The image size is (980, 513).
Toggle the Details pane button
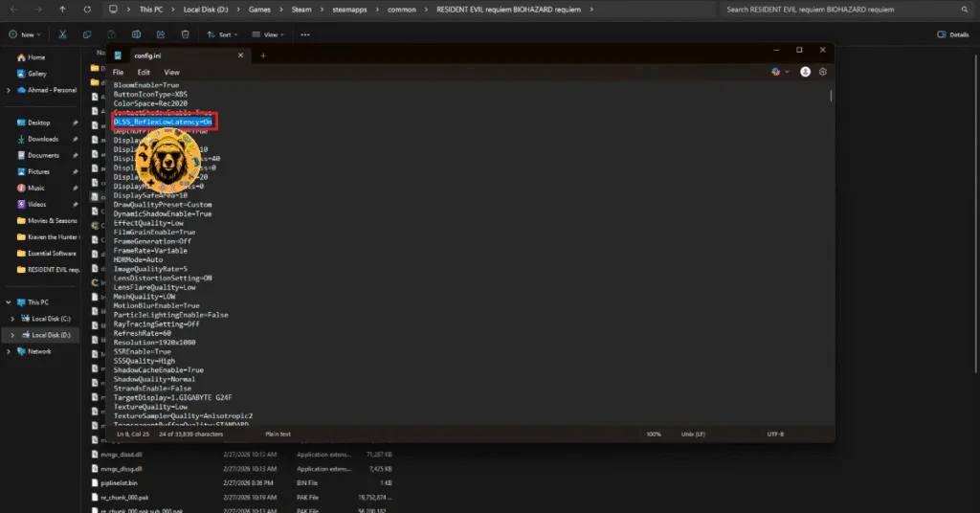pyautogui.click(x=952, y=34)
